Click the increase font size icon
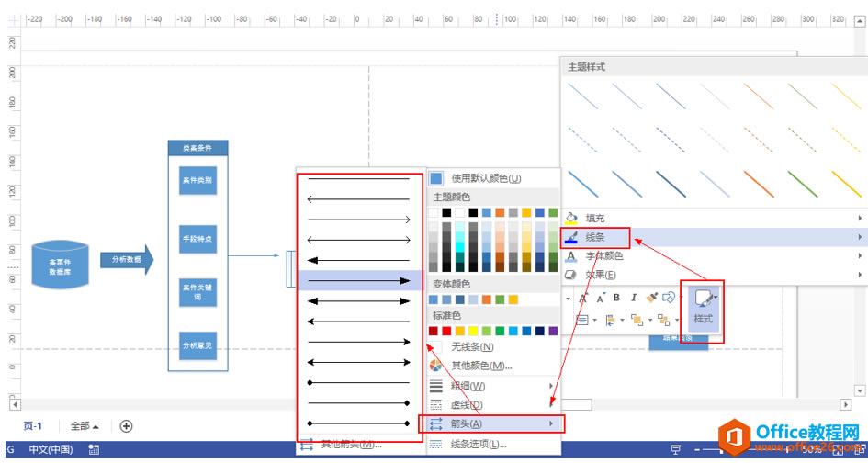The width and height of the screenshot is (868, 463). (x=583, y=298)
